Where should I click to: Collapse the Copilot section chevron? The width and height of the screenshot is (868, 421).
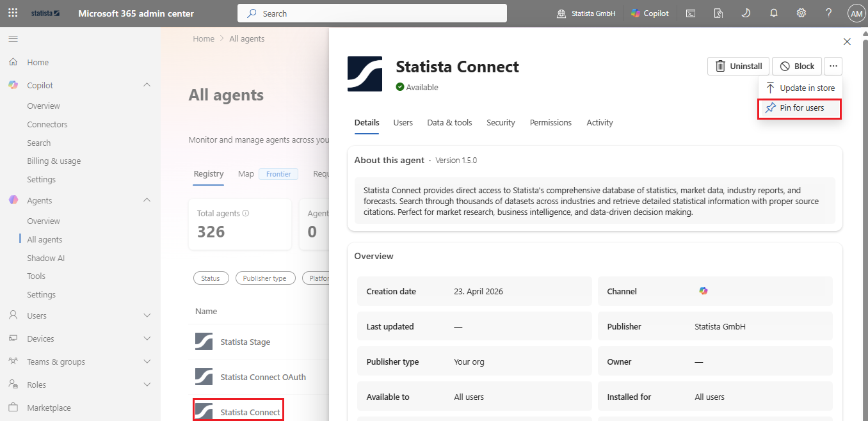tap(147, 85)
